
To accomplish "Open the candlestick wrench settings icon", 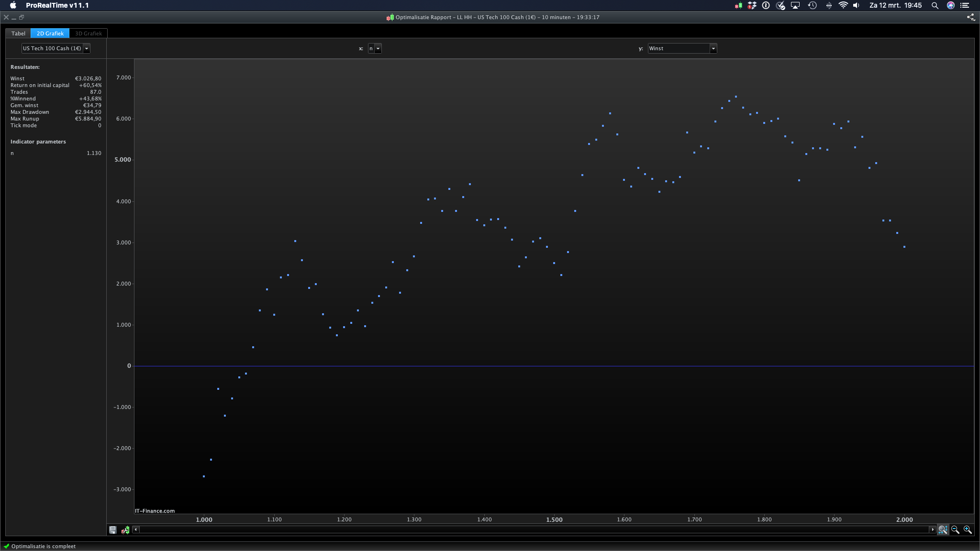I will tap(125, 530).
